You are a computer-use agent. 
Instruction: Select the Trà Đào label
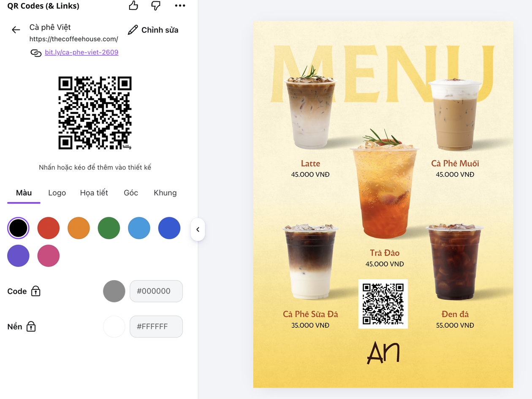tap(385, 253)
